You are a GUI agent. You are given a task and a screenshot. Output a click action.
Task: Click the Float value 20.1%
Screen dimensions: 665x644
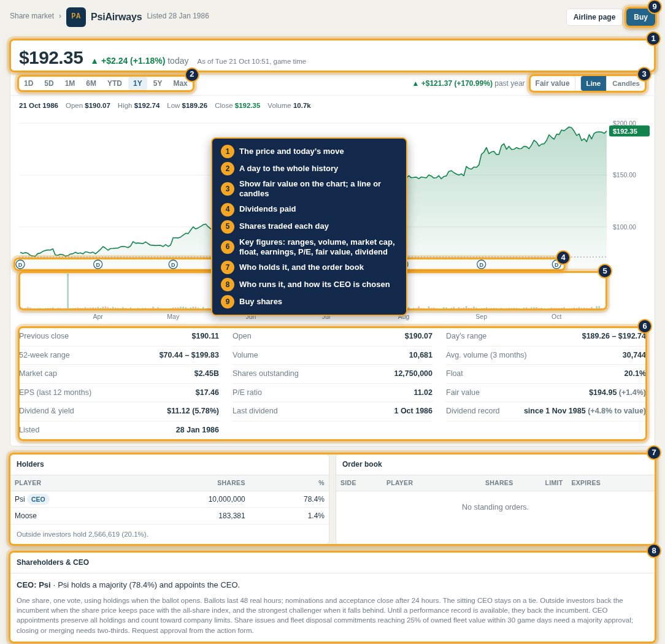click(x=634, y=374)
